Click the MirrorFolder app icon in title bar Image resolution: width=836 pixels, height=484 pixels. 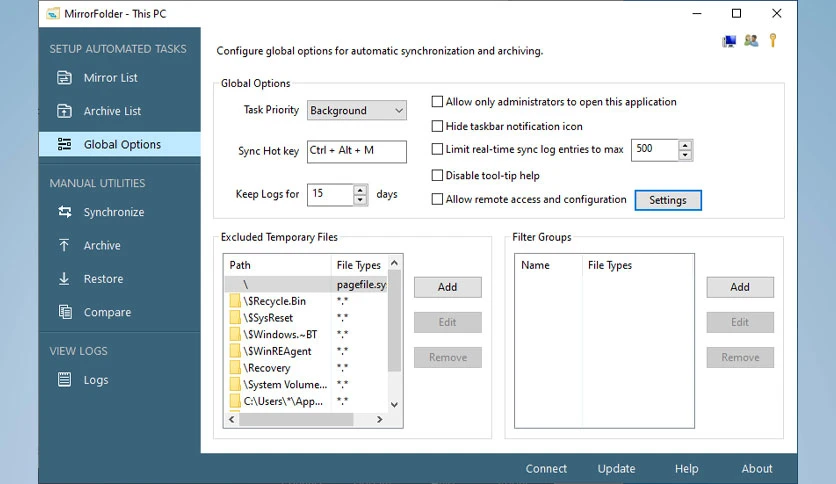tap(52, 14)
